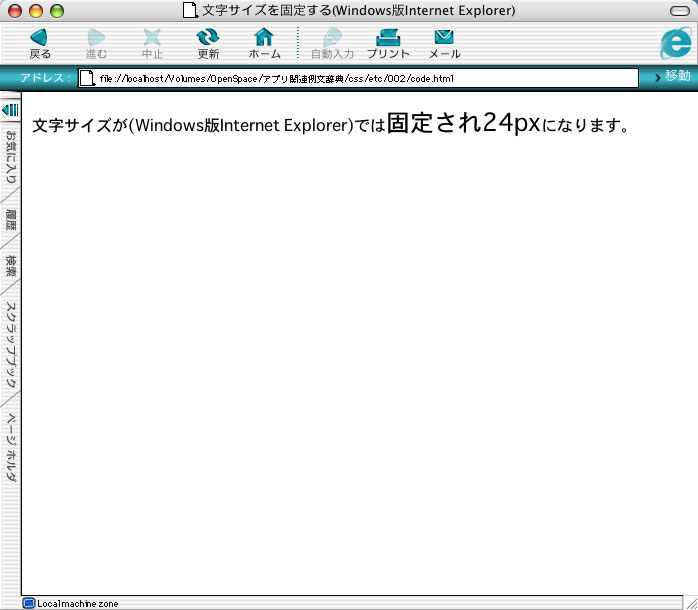Viewport: 698px width, 610px height.
Task: Click the 自動入力 autofill icon
Action: [332, 38]
